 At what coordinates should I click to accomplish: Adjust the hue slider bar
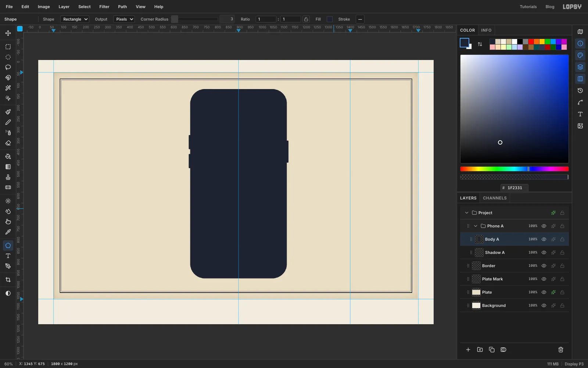(x=514, y=169)
